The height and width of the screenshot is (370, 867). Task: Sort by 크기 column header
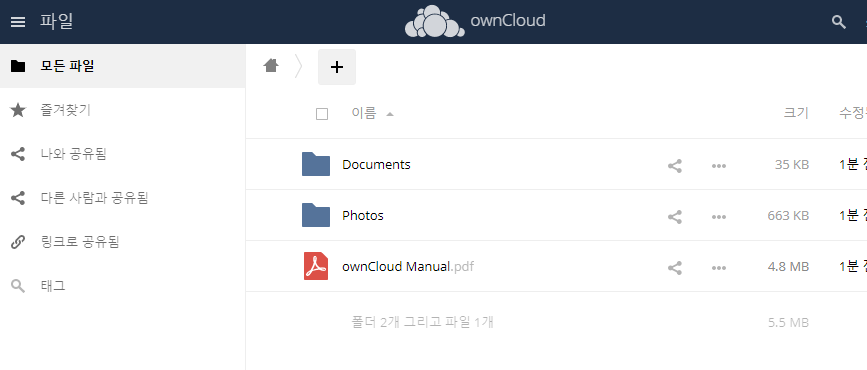796,113
